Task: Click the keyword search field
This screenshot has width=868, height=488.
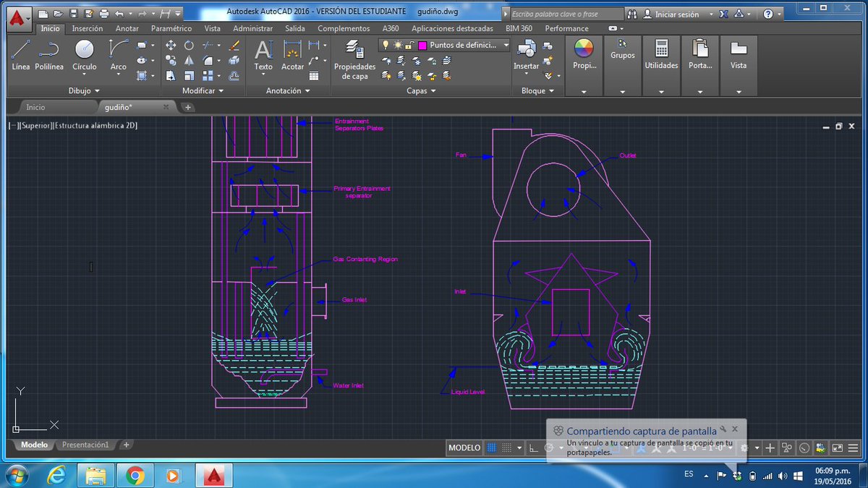Action: point(565,14)
